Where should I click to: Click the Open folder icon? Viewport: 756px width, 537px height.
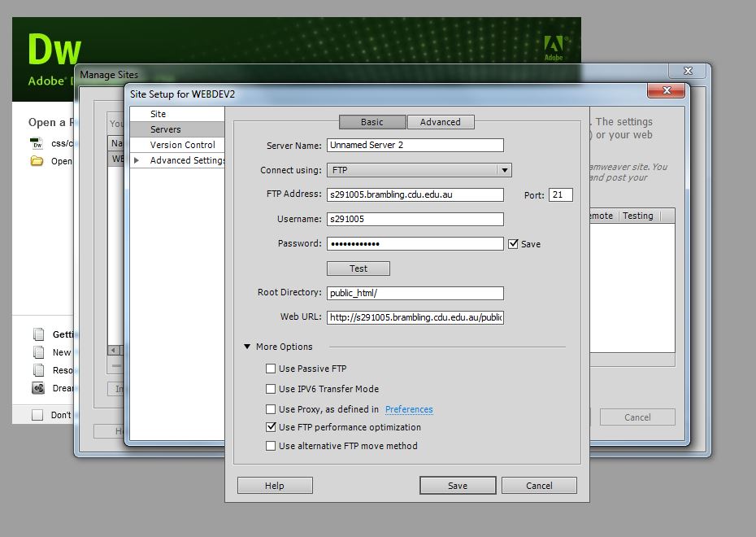point(37,160)
